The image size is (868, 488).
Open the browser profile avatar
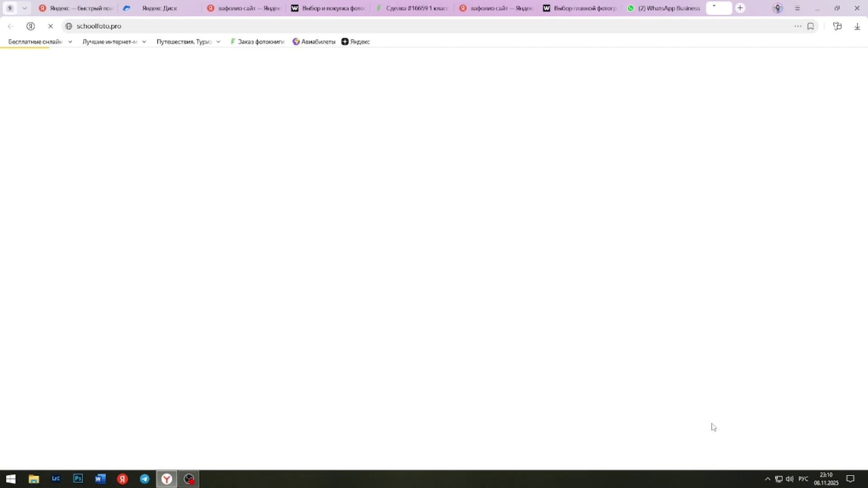(778, 8)
